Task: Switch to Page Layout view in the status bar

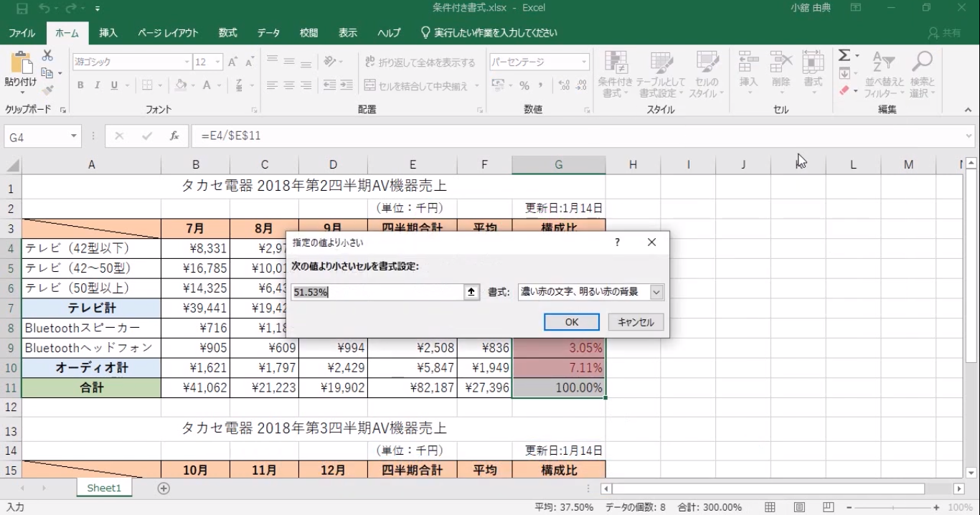Action: click(x=799, y=507)
